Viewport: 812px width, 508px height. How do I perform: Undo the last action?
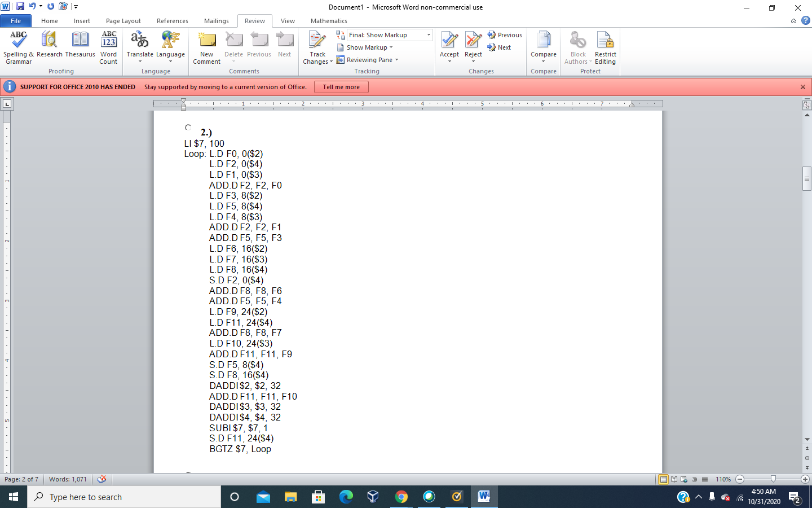pos(32,7)
